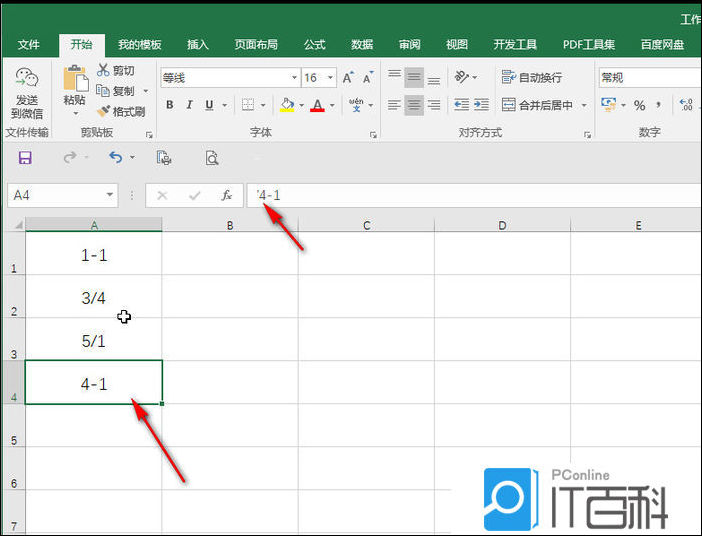Open the font name combo box
Screen dimensions: 702x536
point(230,78)
